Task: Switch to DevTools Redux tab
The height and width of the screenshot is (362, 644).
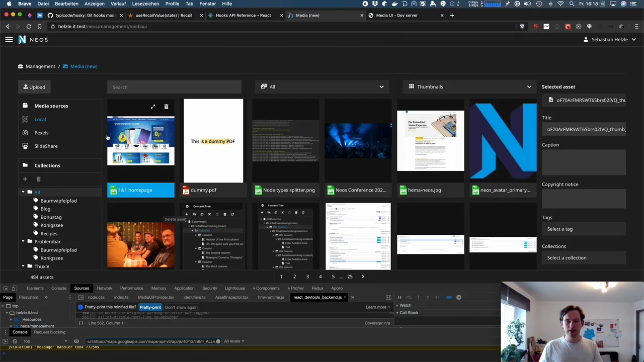Action: coord(317,288)
